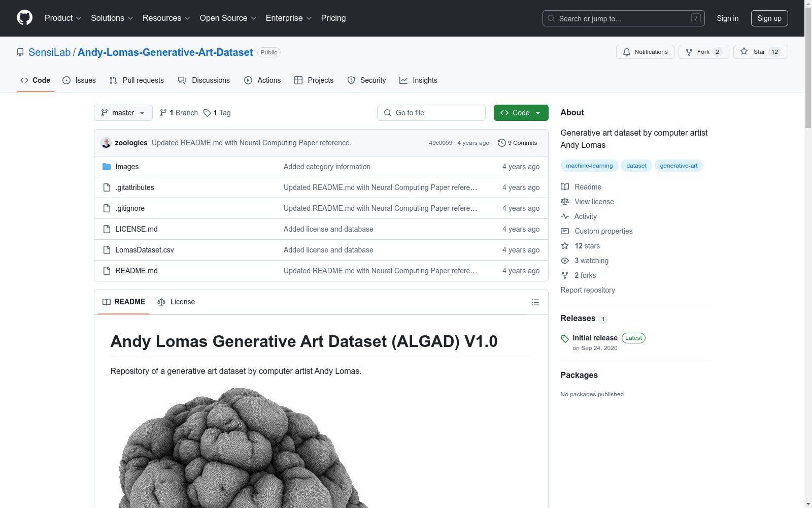Click the generative-art topic tag
812x508 pixels.
(x=679, y=166)
